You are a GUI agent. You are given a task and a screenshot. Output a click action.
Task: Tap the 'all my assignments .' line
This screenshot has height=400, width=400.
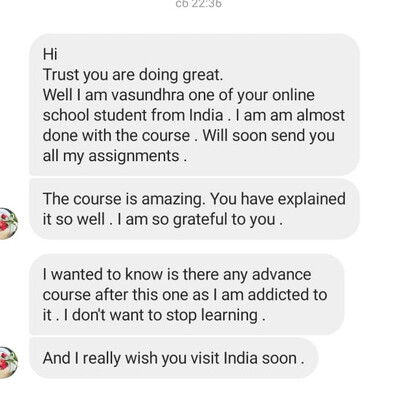115,156
